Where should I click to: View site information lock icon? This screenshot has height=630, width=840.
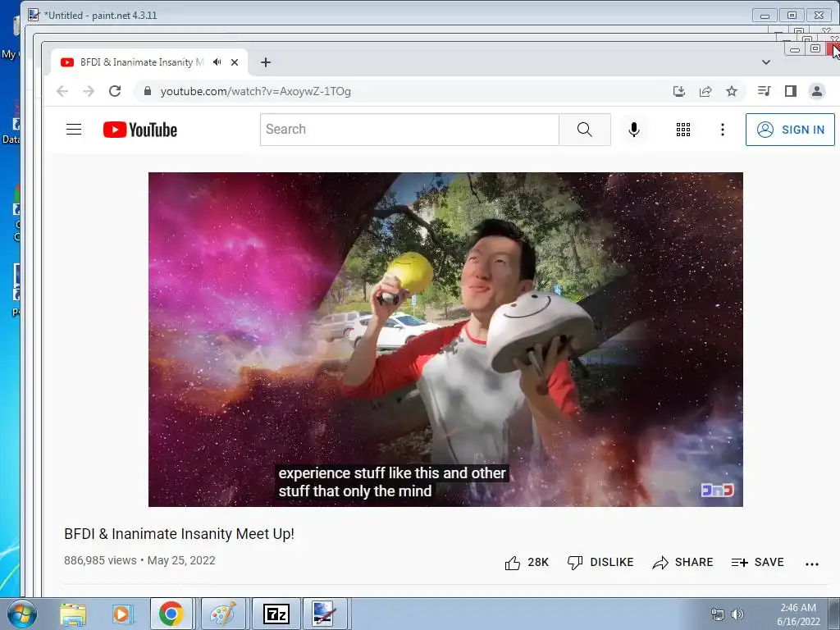[148, 91]
